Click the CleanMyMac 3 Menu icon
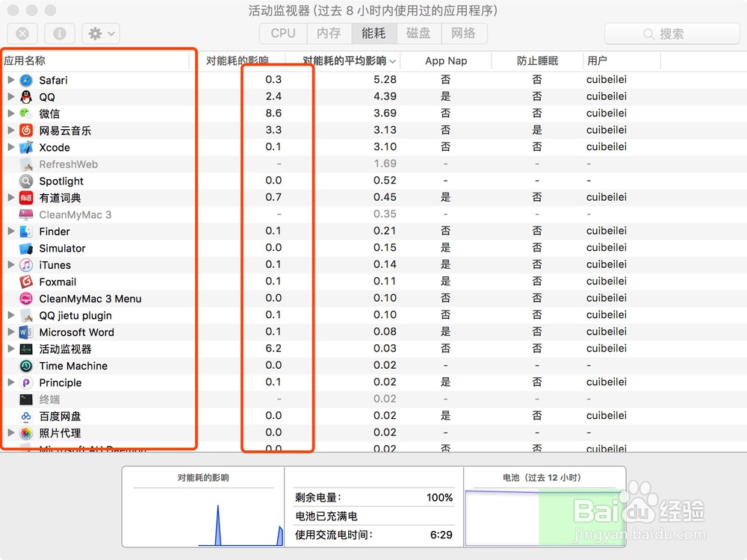Image resolution: width=747 pixels, height=560 pixels. [x=26, y=299]
